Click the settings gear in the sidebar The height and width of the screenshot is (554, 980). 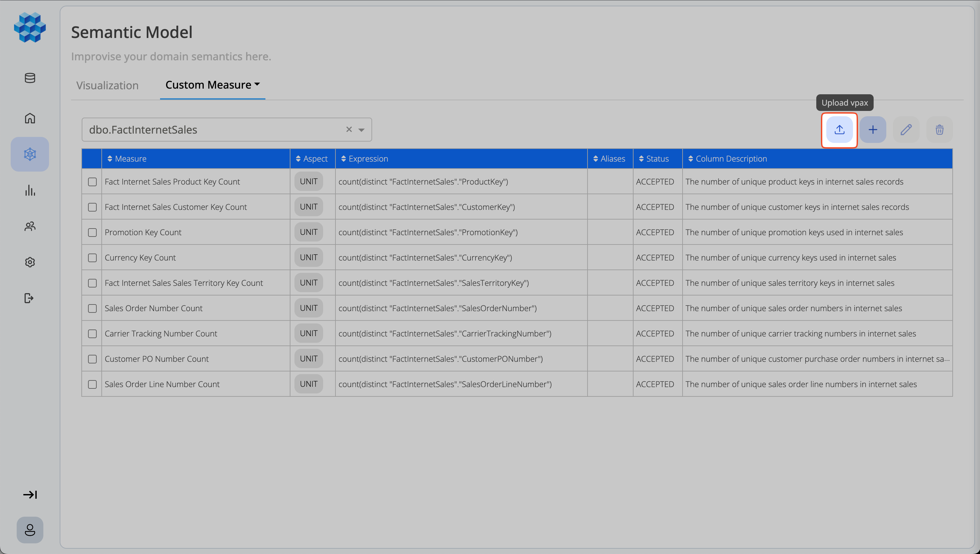[30, 262]
